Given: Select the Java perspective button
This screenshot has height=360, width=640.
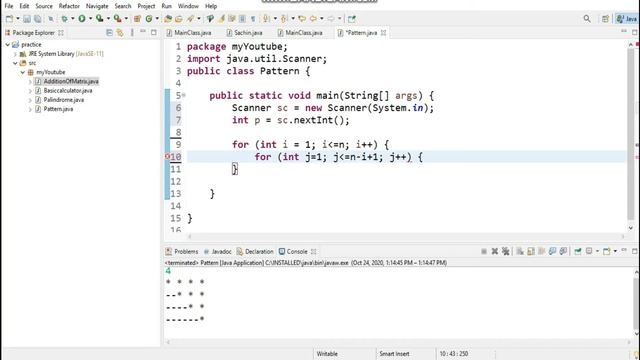Looking at the screenshot, I should 627,18.
